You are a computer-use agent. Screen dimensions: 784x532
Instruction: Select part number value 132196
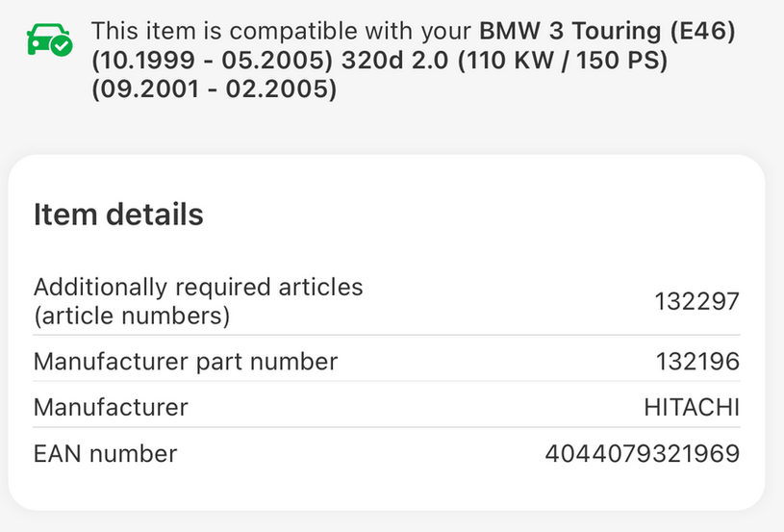(696, 362)
